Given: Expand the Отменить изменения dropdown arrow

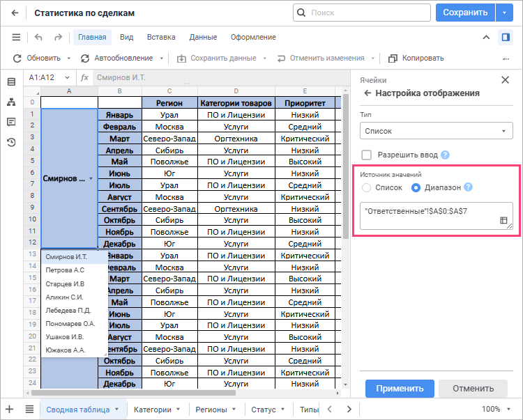Looking at the screenshot, I should coord(373,59).
